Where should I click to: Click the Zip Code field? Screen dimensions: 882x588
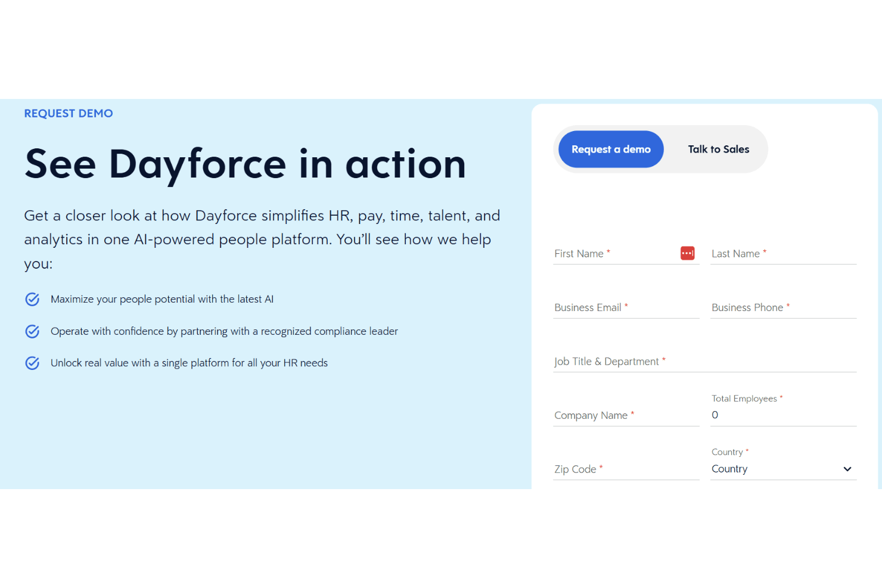pos(626,469)
